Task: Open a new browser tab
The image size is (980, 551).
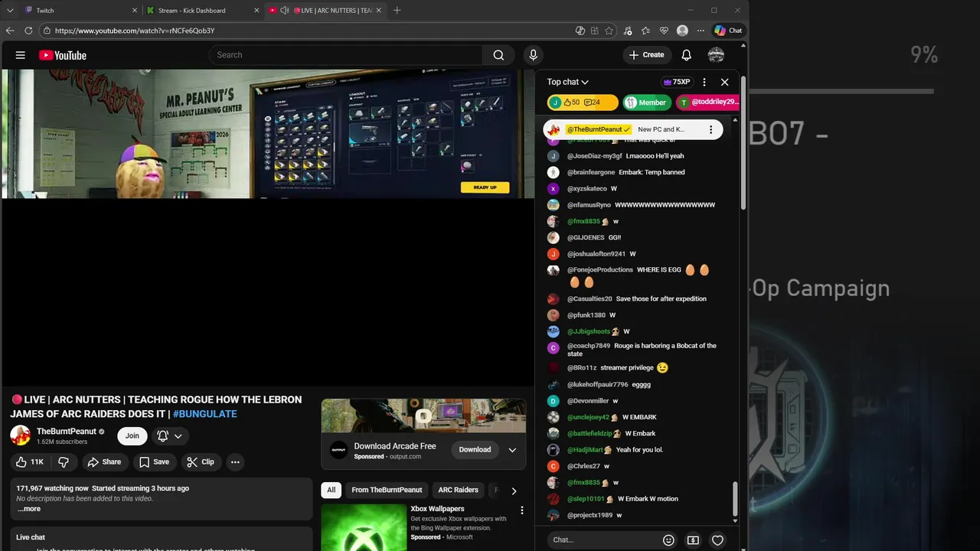Action: pyautogui.click(x=397, y=11)
